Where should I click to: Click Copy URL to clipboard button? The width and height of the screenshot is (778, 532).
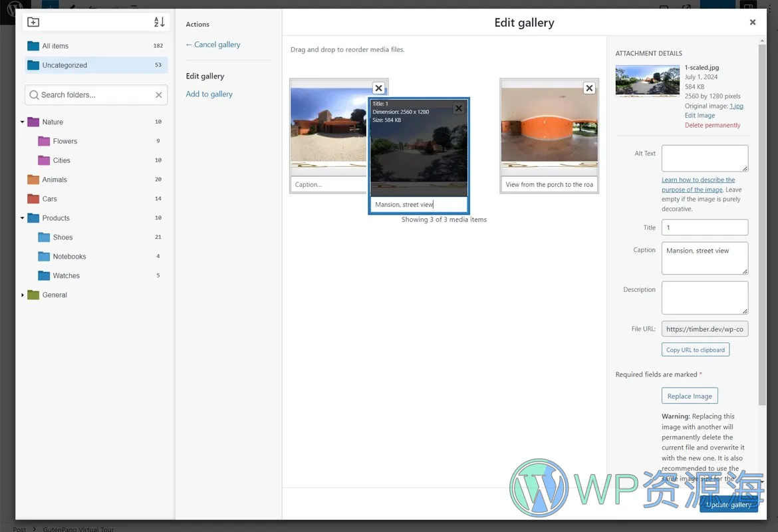pos(695,350)
